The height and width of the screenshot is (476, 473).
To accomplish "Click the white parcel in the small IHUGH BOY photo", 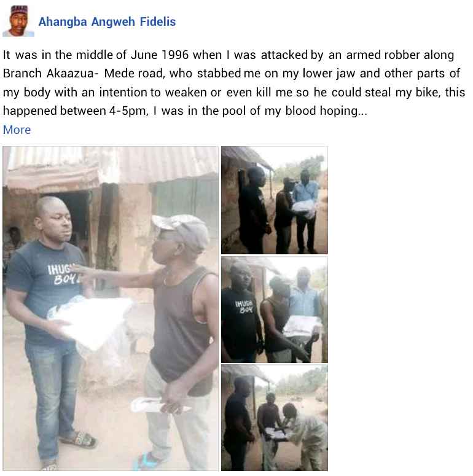I will (x=302, y=326).
